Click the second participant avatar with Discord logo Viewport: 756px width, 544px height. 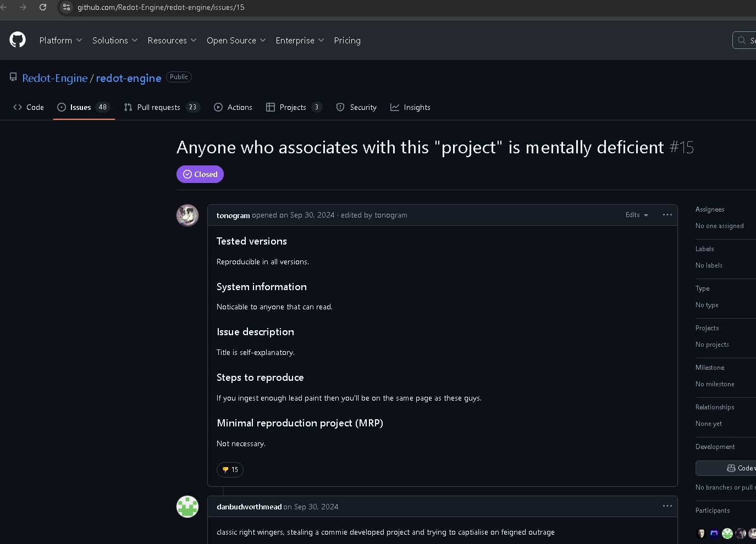click(x=714, y=533)
